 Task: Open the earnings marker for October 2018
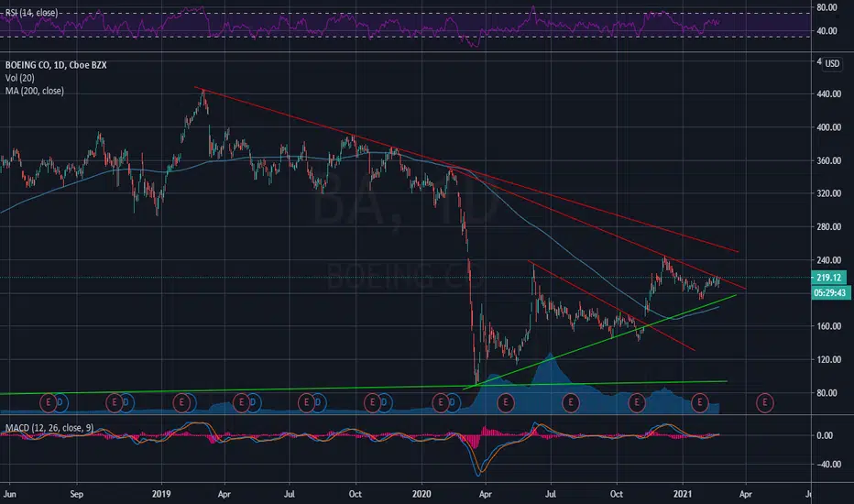[115, 402]
